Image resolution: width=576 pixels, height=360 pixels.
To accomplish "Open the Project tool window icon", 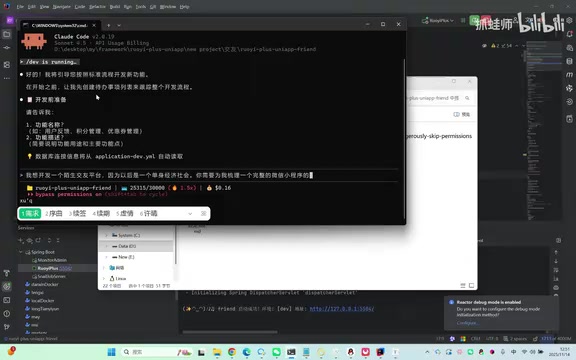I will (7, 34).
